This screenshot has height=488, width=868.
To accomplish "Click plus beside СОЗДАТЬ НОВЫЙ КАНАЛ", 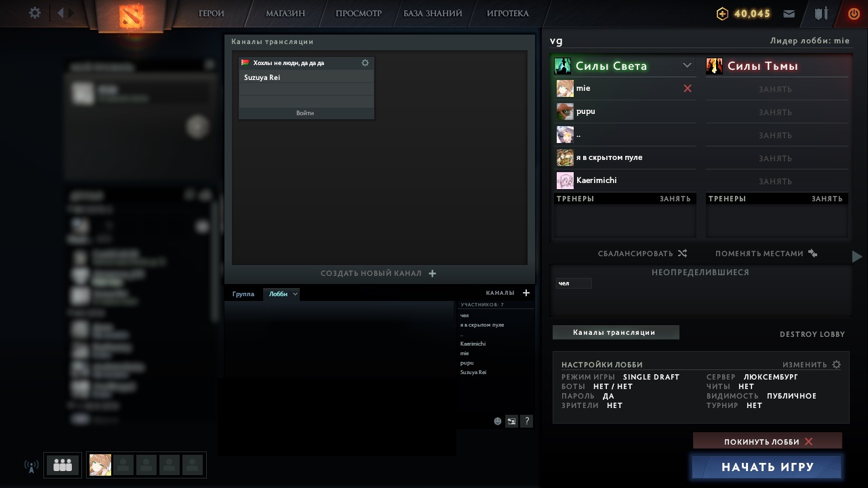I will pos(433,274).
